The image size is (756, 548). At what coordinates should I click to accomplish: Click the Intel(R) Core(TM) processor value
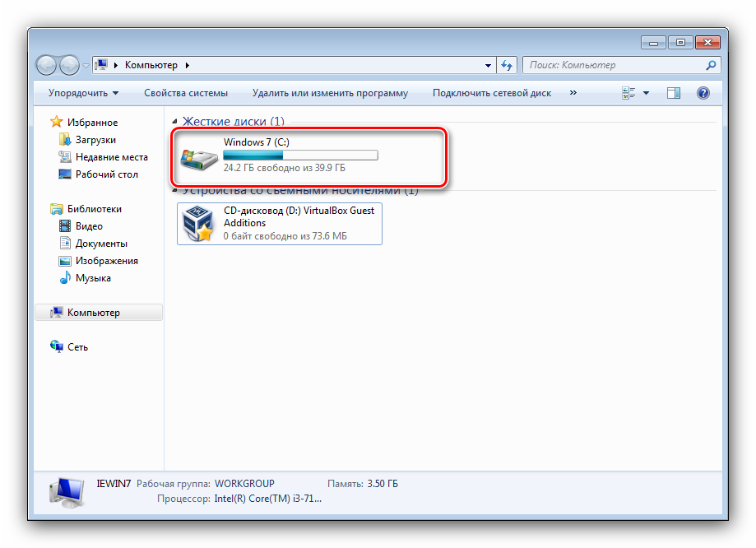pyautogui.click(x=267, y=499)
